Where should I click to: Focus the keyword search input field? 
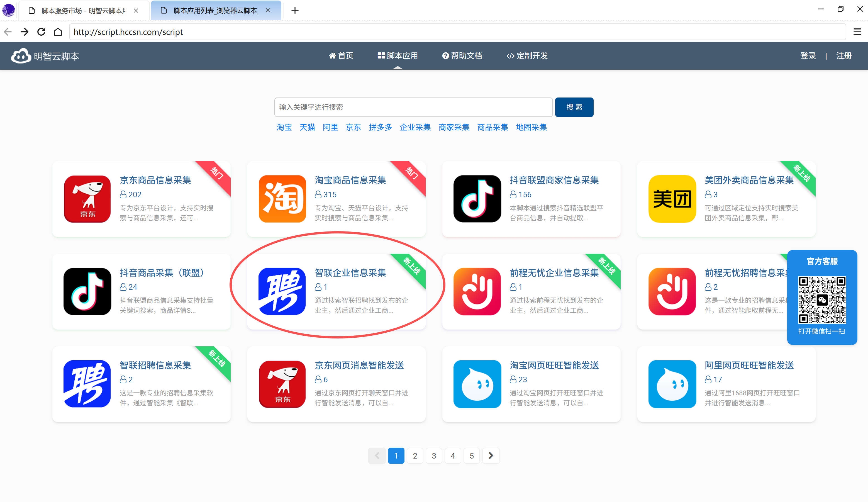(x=413, y=107)
